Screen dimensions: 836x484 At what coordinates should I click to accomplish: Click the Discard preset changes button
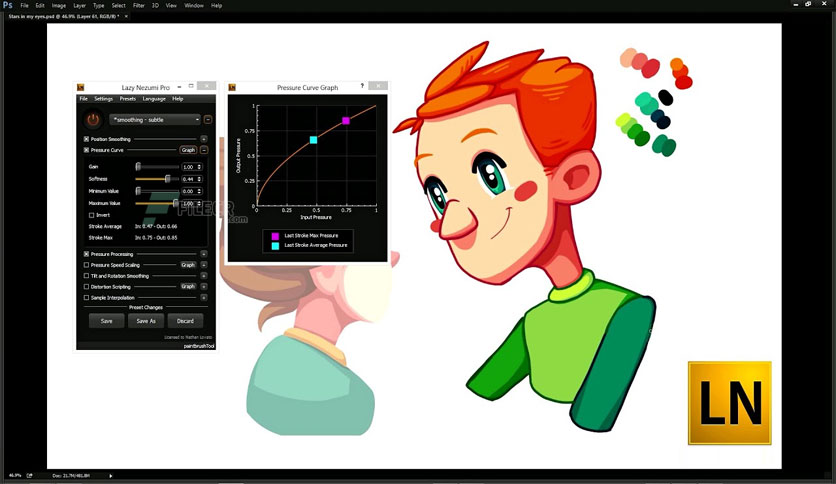pyautogui.click(x=186, y=321)
